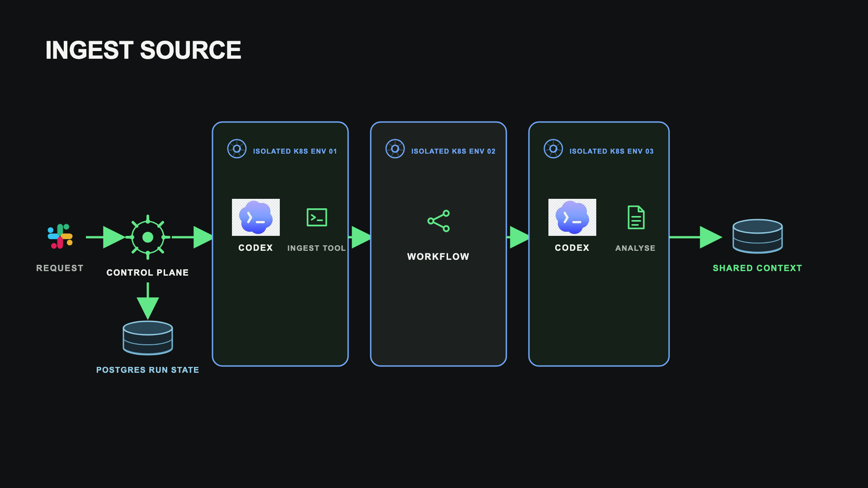Click the INGEST TOOL label
Image resolution: width=868 pixels, height=488 pixels.
(x=316, y=248)
